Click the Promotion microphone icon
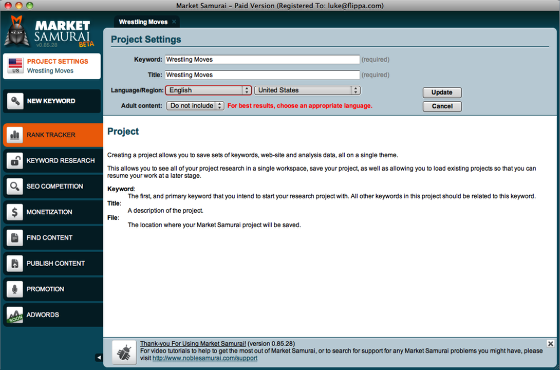 (x=15, y=289)
